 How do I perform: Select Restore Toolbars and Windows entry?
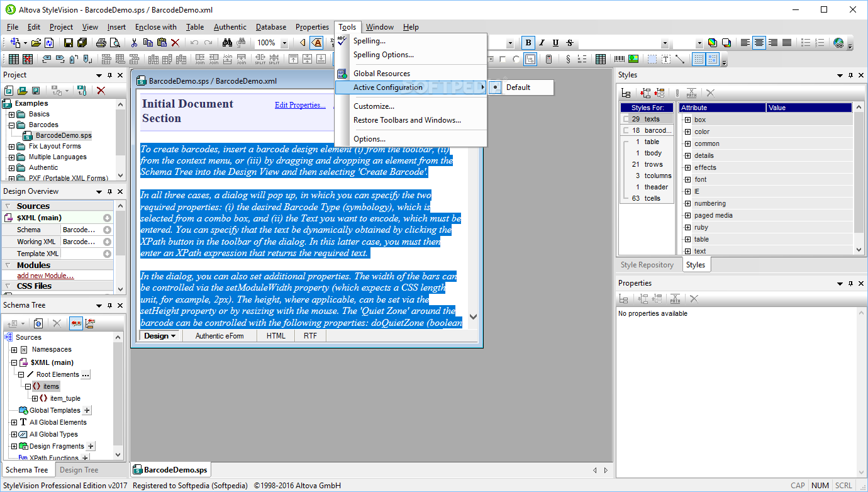(x=407, y=120)
